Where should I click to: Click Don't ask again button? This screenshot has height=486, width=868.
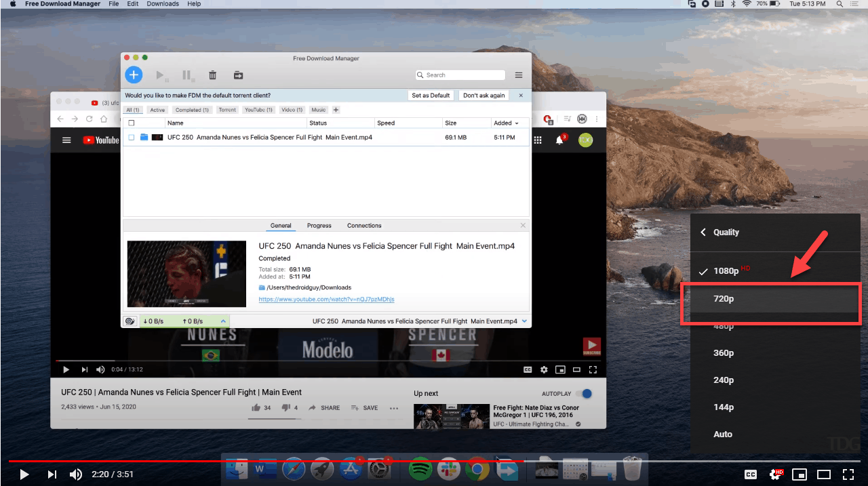484,96
